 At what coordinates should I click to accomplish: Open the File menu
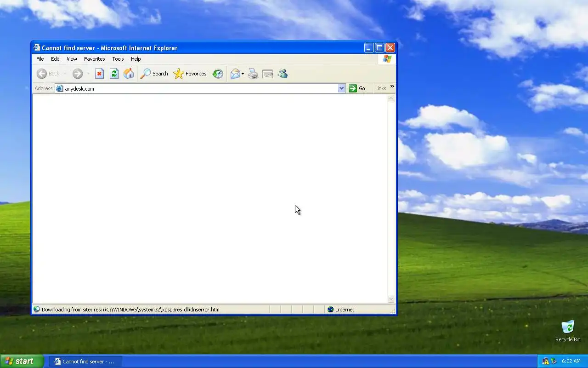(x=40, y=59)
